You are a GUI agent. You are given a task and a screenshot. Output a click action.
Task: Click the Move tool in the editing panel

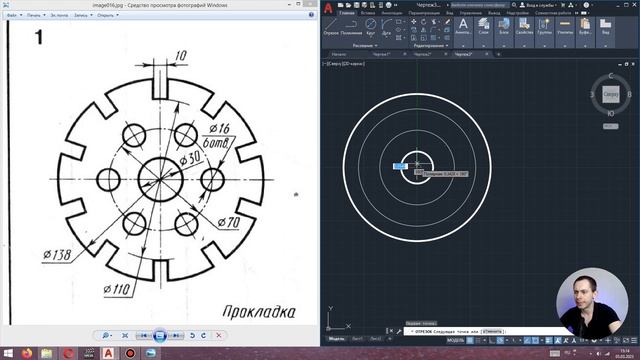pos(413,22)
